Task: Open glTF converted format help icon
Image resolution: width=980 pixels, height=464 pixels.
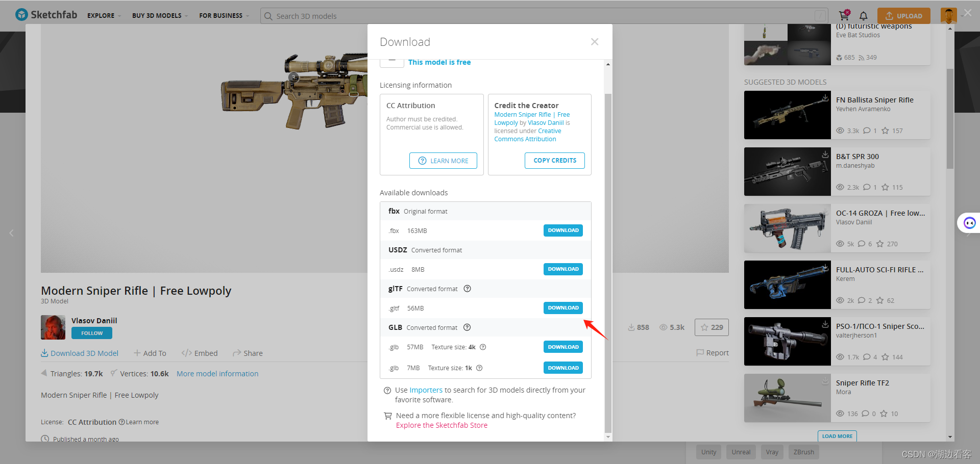Action: [467, 289]
